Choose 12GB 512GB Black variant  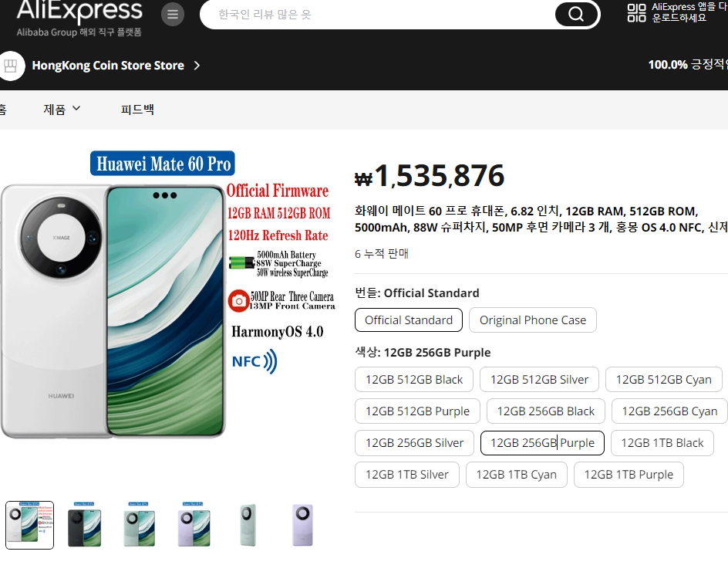pyautogui.click(x=414, y=380)
